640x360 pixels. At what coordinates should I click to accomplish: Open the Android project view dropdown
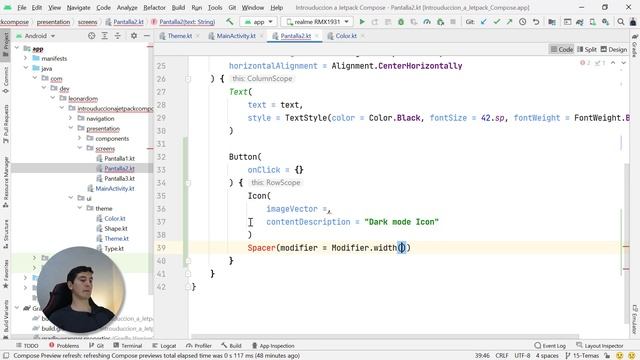(x=35, y=36)
